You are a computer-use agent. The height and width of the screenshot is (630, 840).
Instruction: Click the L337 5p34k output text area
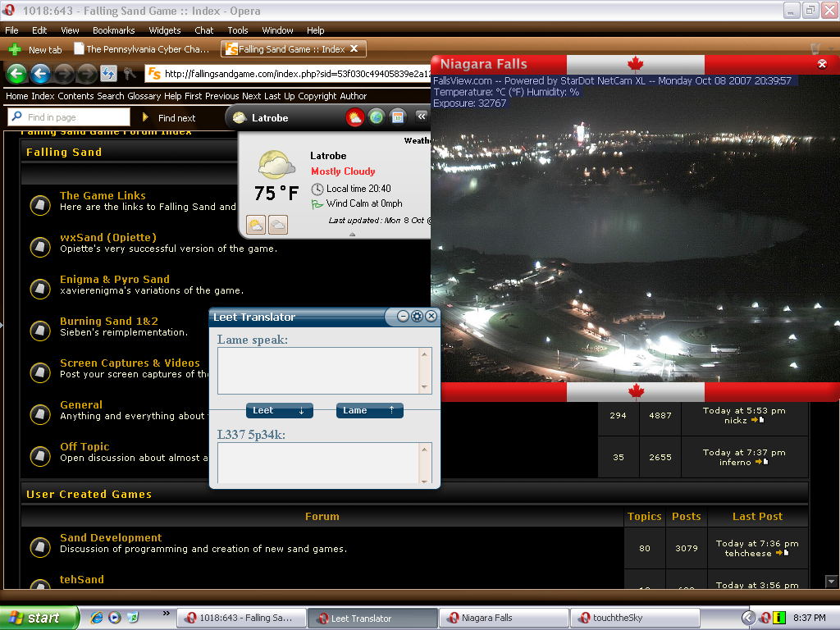pos(318,463)
